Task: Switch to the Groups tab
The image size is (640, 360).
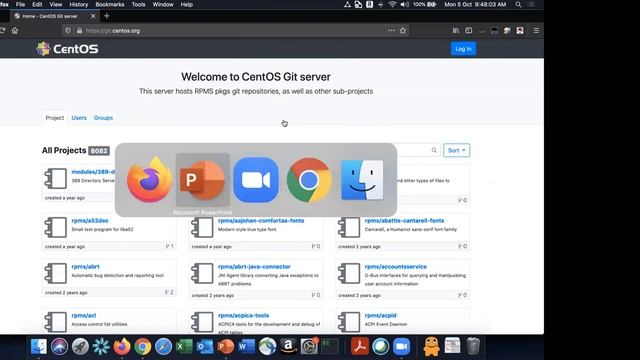Action: point(103,118)
